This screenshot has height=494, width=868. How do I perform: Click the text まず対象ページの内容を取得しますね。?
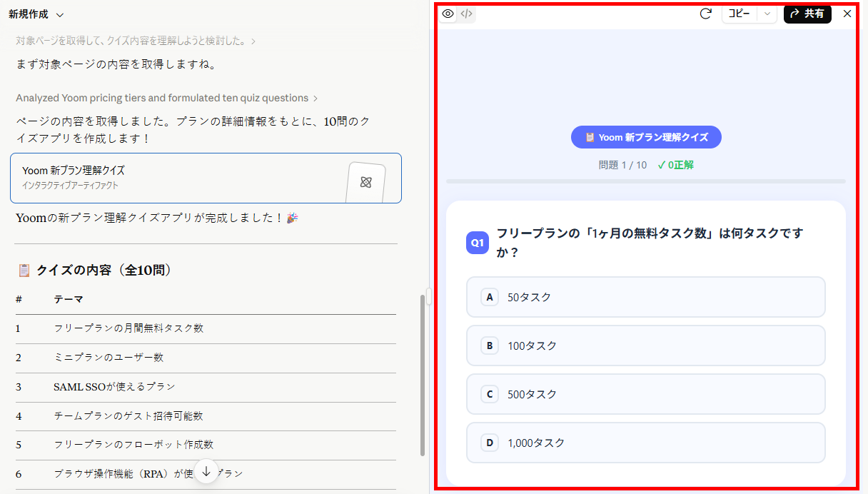pyautogui.click(x=116, y=65)
